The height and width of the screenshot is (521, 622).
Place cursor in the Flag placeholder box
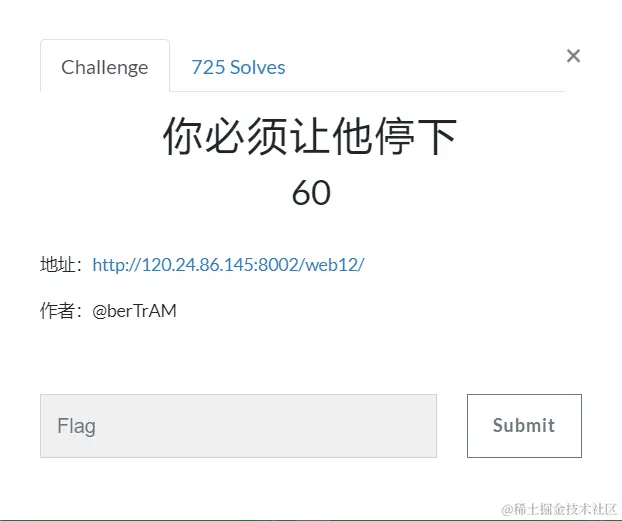[238, 426]
